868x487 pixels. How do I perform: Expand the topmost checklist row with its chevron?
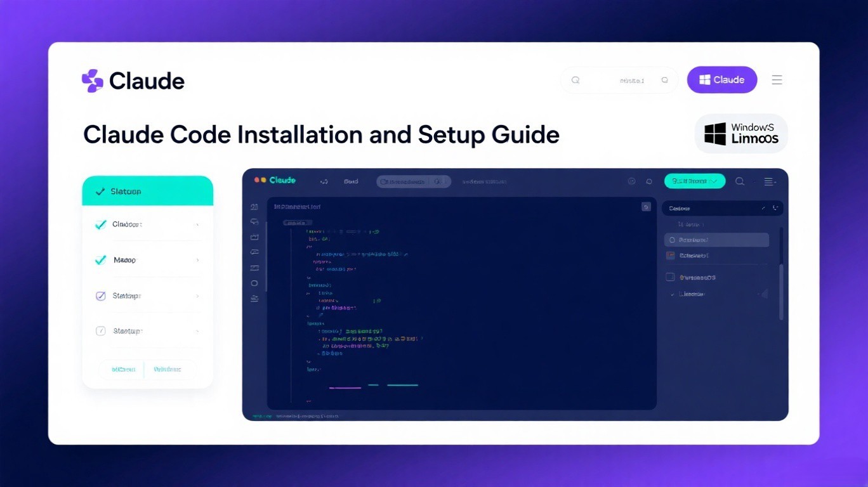(x=198, y=224)
